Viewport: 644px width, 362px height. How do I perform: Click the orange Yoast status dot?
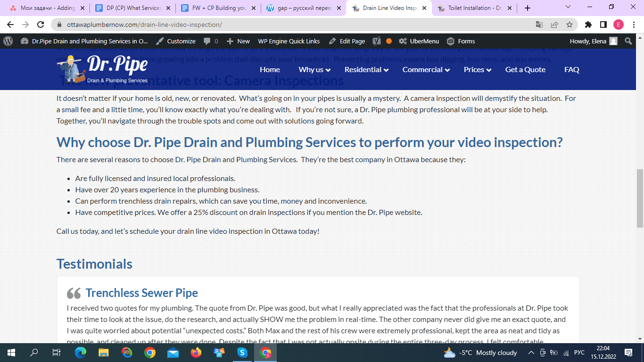pos(388,41)
